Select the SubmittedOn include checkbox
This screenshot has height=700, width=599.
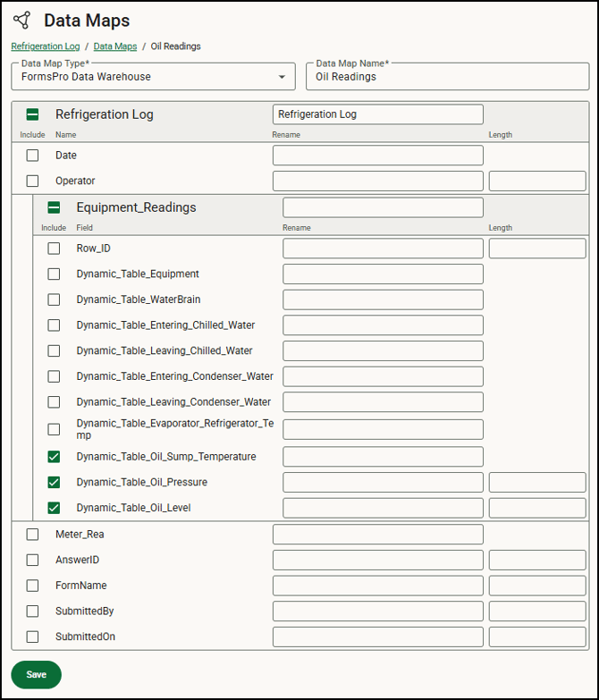[33, 637]
